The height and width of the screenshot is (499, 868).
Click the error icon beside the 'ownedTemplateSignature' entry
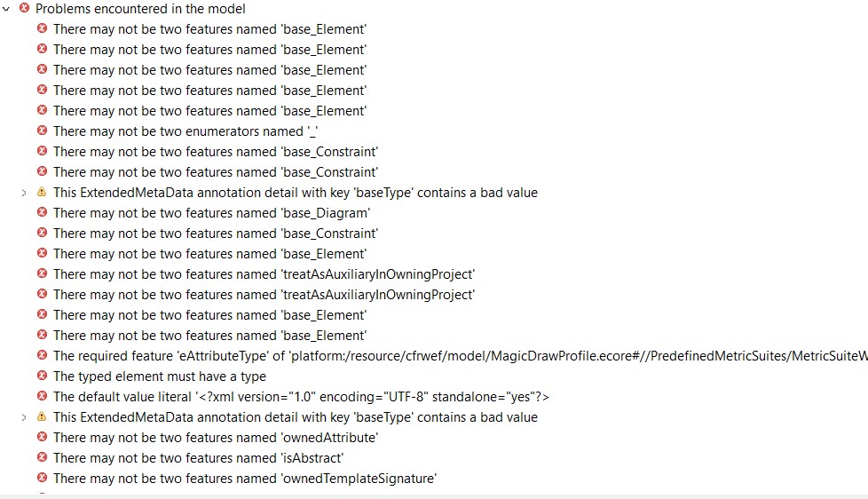click(x=42, y=478)
